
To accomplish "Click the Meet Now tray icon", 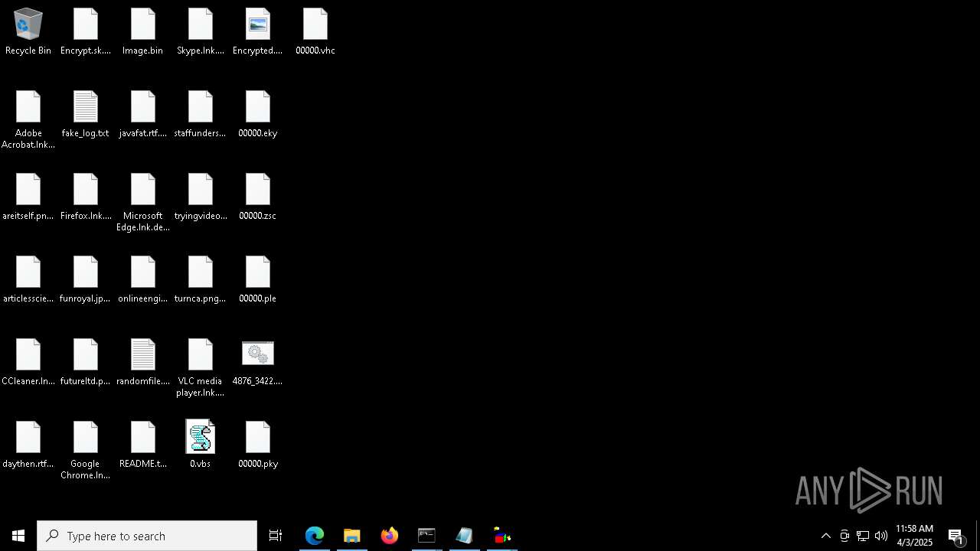I will tap(844, 536).
